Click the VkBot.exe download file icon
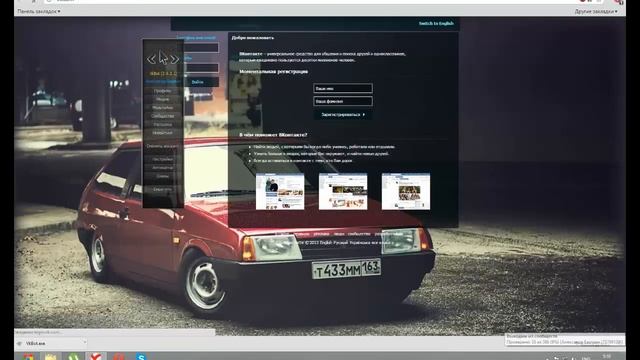The height and width of the screenshot is (360, 640). [x=20, y=344]
